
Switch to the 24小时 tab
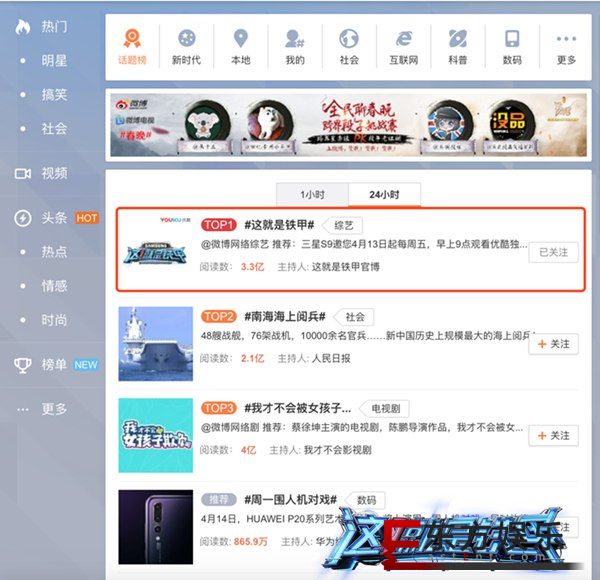tap(385, 194)
